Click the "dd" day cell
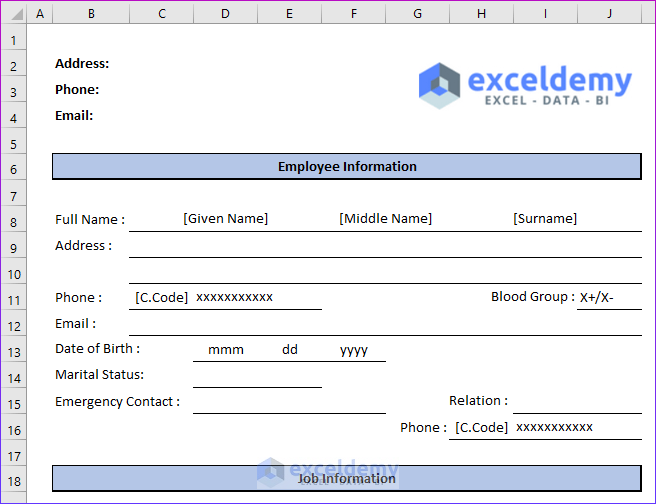This screenshot has width=656, height=504. click(x=290, y=350)
